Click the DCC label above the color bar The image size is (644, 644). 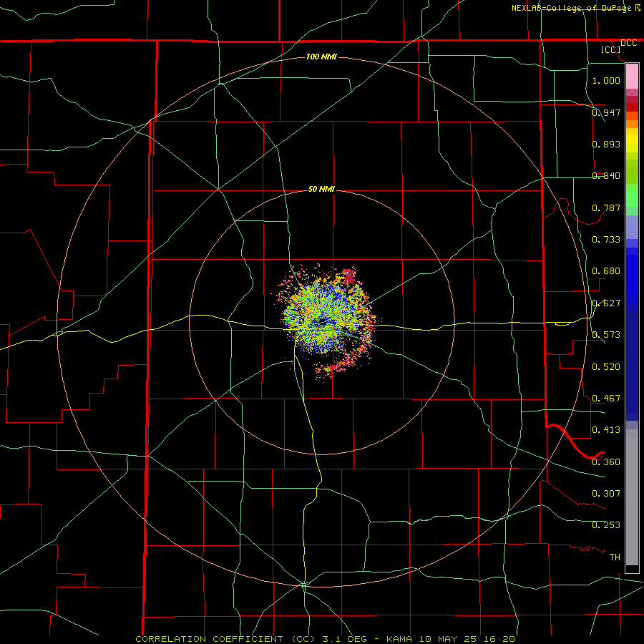pyautogui.click(x=628, y=43)
